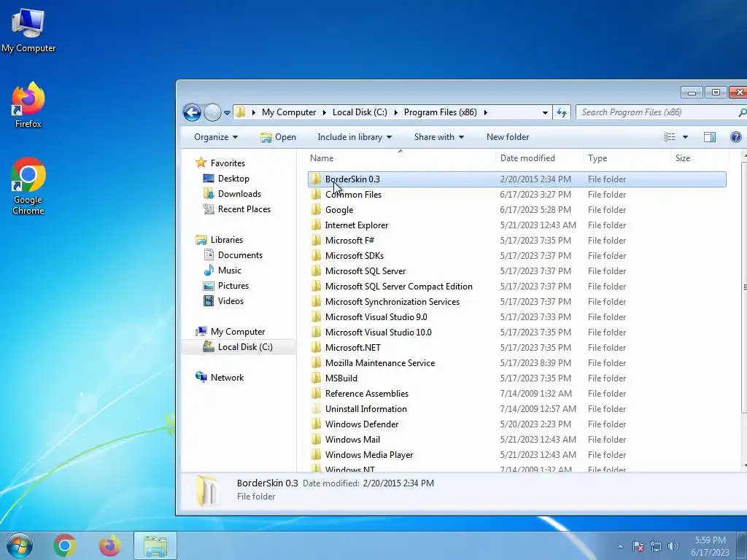Click the Start button on taskbar
This screenshot has width=747, height=560.
pos(20,545)
